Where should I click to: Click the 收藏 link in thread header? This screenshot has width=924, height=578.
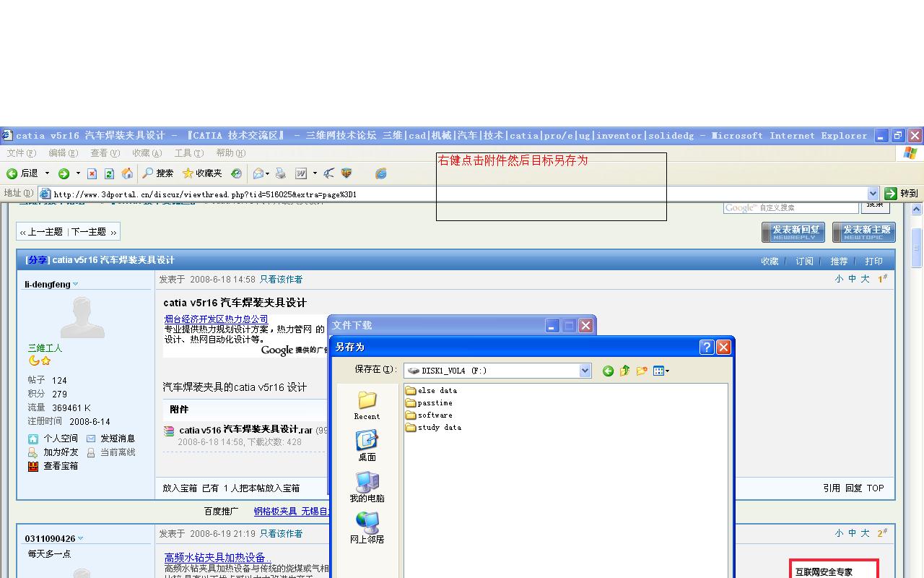pyautogui.click(x=770, y=262)
